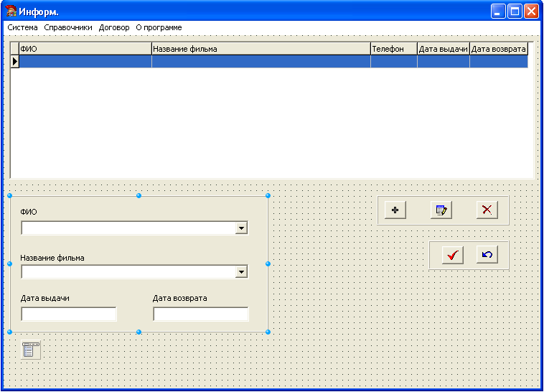Viewport: 544px width, 392px height.
Task: Open the Договор menu
Action: tap(114, 27)
